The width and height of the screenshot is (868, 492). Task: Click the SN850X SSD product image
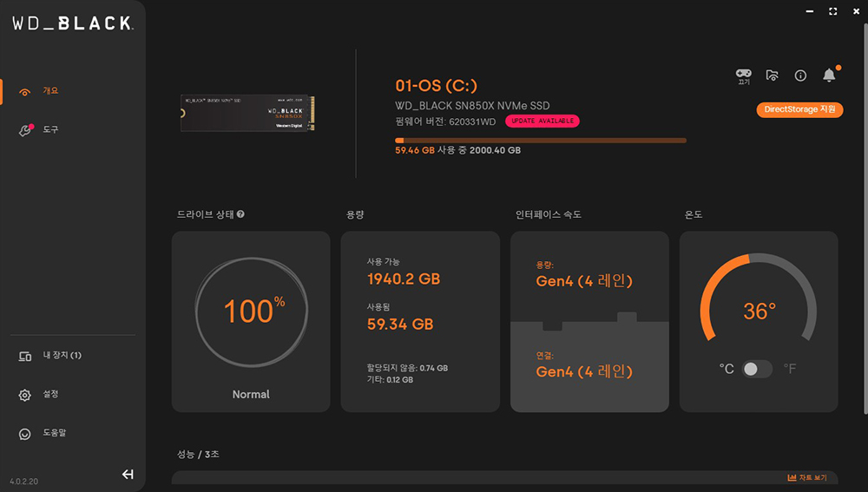click(x=247, y=113)
